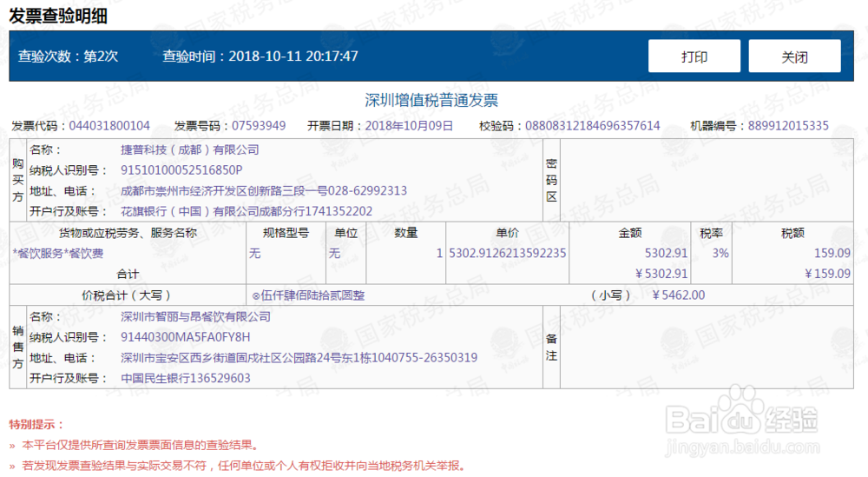Click the 税额 column header
The height and width of the screenshot is (477, 868).
(792, 233)
